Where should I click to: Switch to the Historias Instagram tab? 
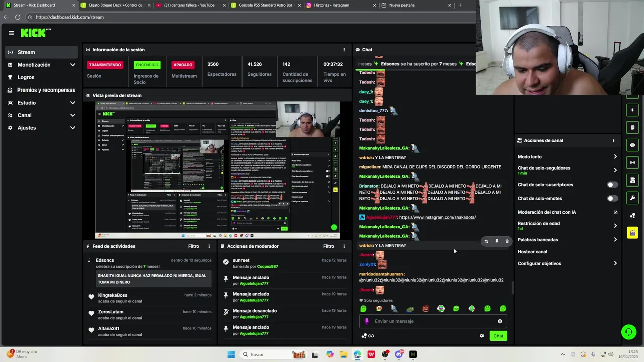tap(342, 5)
